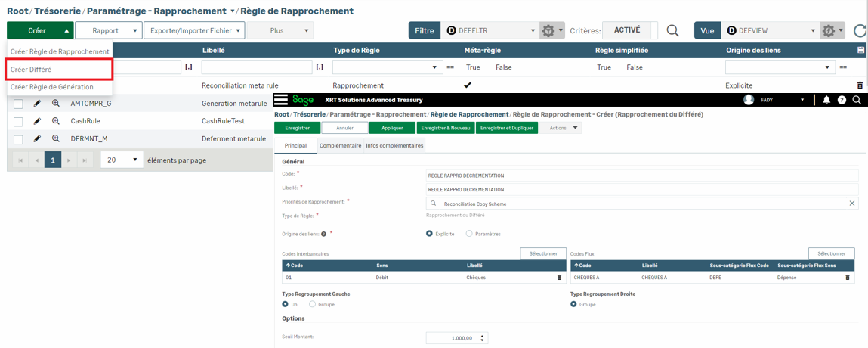The width and height of the screenshot is (868, 348).
Task: Click the magnifier search icon near Critères
Action: pos(672,31)
